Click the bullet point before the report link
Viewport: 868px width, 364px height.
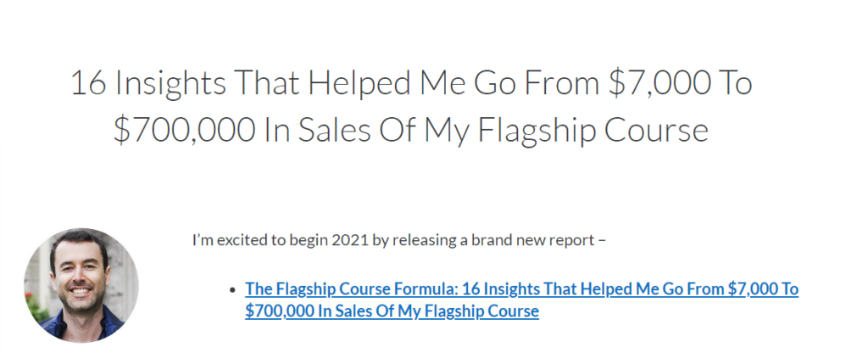[233, 290]
